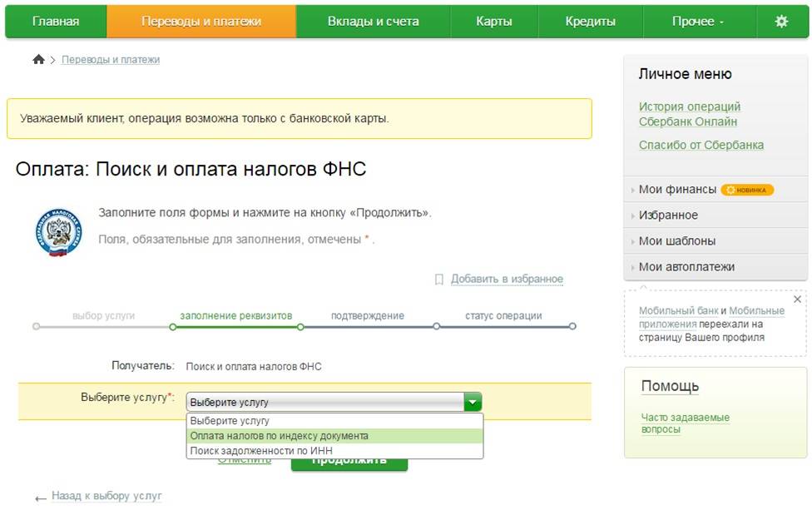This screenshot has width=812, height=515.
Task: Open the Выберите услугу dropdown arrow
Action: (473, 402)
